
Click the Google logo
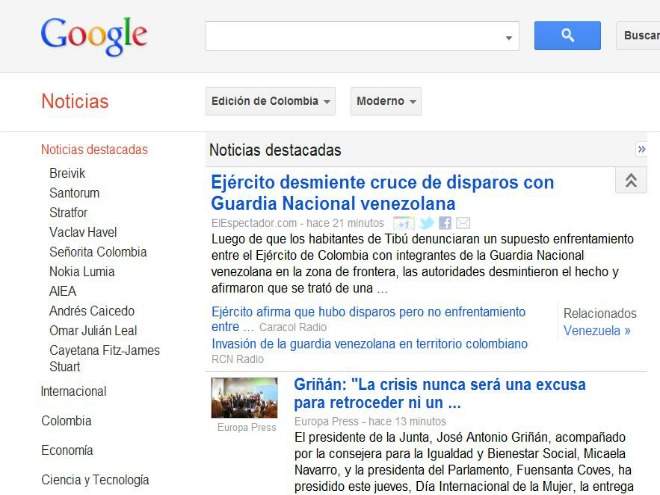click(94, 37)
